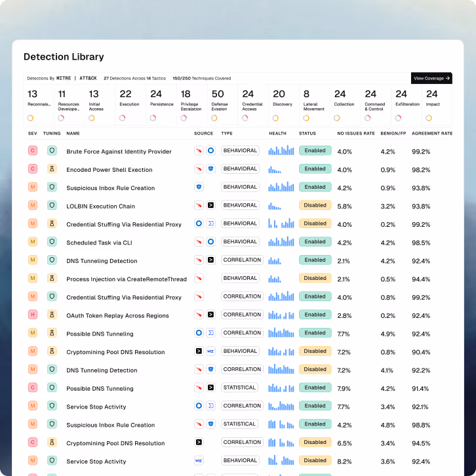Click the health sparkline for Brute Force row

(x=281, y=151)
